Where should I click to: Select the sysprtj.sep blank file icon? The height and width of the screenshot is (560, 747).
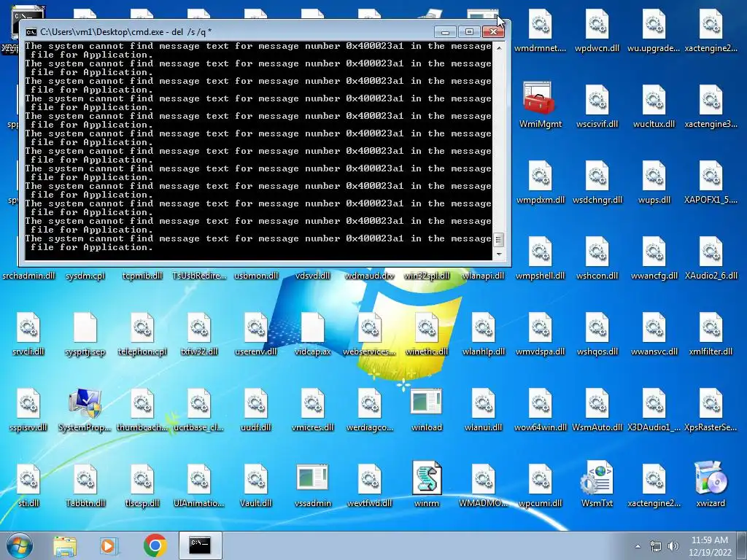point(85,327)
